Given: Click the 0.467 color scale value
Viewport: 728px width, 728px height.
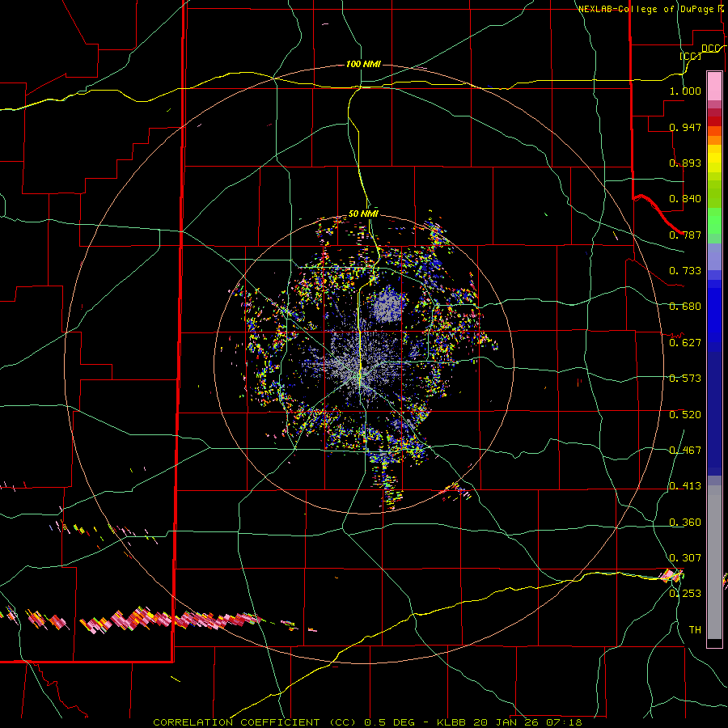Looking at the screenshot, I should [x=685, y=451].
